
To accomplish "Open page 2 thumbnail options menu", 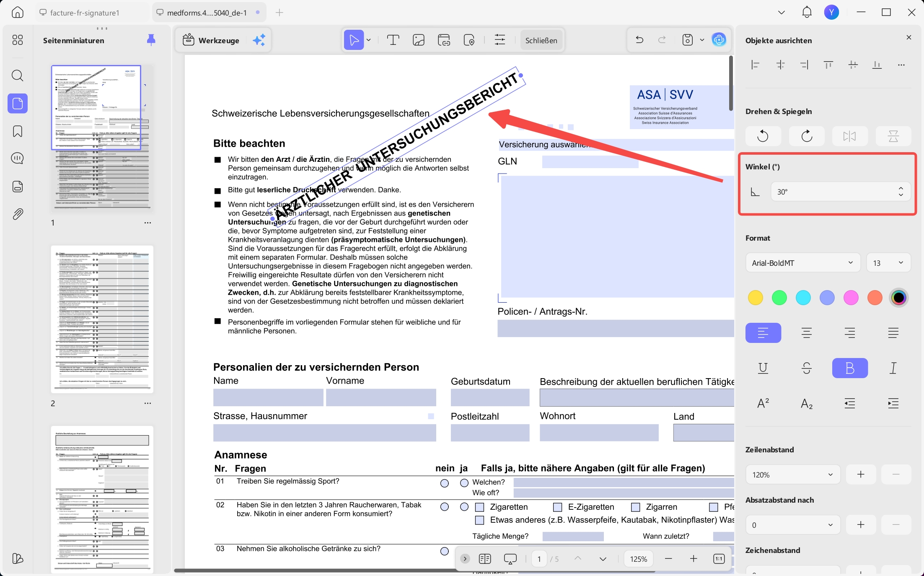I will point(148,403).
